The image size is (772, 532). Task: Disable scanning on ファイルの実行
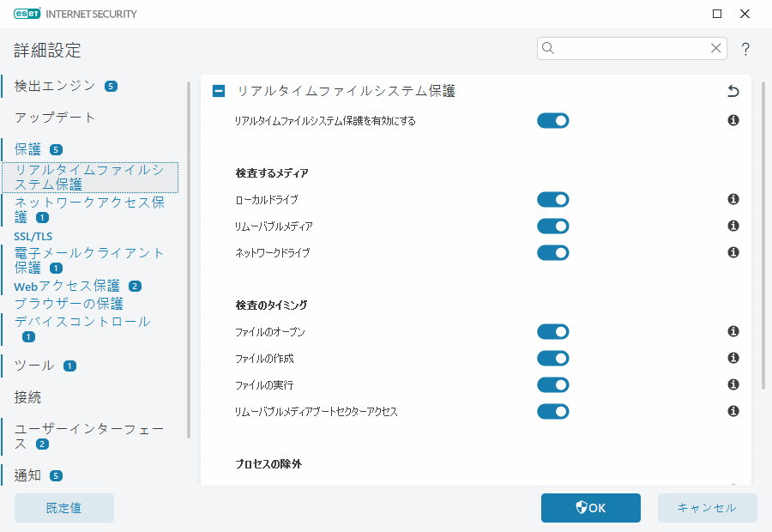[x=553, y=384]
